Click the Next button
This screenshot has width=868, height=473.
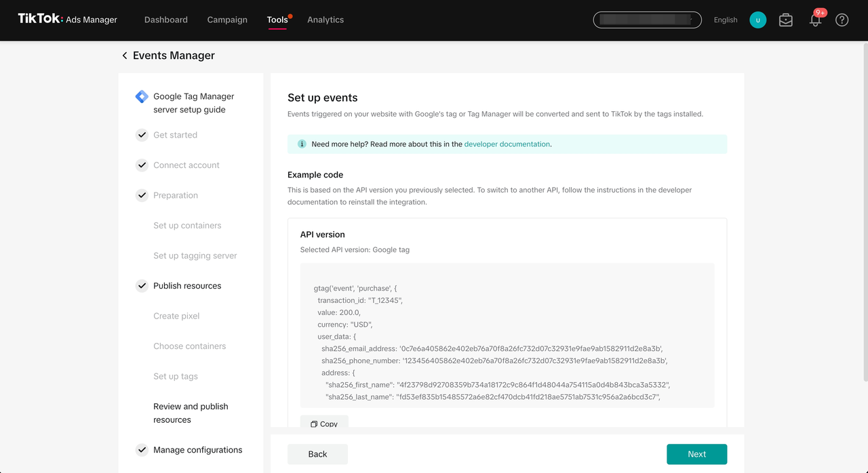pyautogui.click(x=697, y=454)
